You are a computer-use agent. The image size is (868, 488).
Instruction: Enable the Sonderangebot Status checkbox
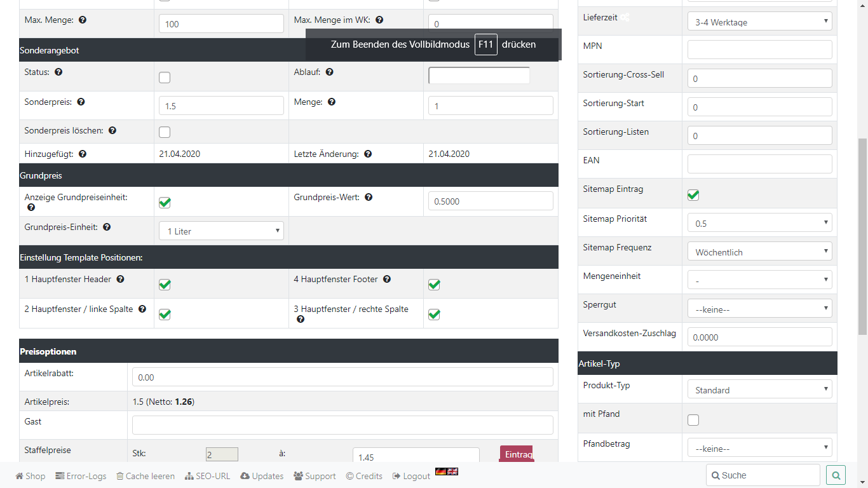click(x=165, y=78)
